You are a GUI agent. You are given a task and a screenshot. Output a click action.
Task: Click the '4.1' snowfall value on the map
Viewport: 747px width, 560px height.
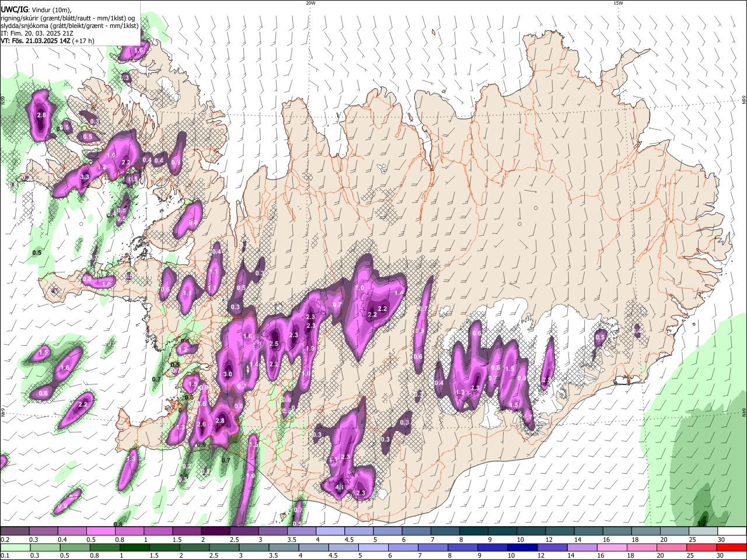tap(338, 487)
